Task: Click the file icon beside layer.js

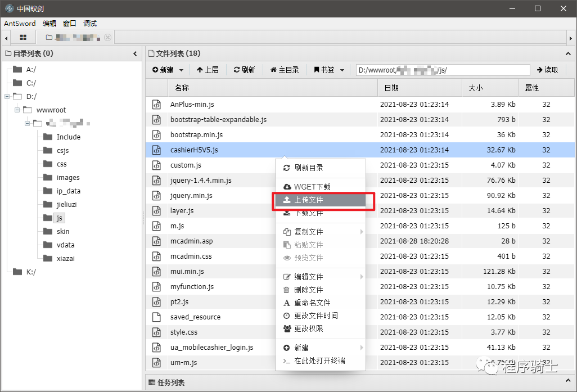Action: (x=156, y=210)
